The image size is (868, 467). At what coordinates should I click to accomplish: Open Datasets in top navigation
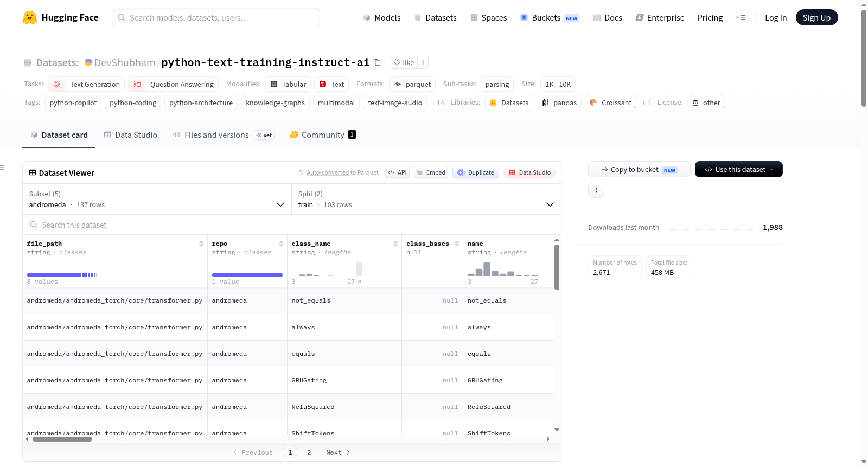click(436, 17)
